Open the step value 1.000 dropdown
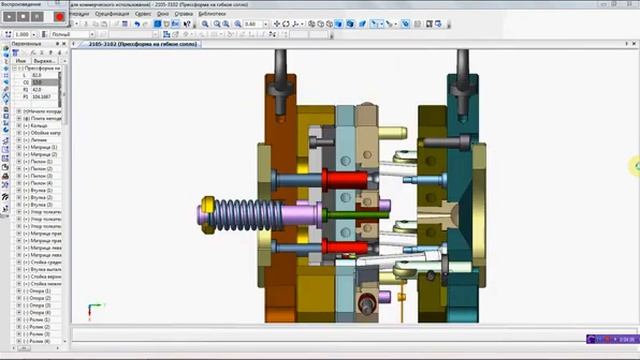640x360 pixels. click(34, 35)
